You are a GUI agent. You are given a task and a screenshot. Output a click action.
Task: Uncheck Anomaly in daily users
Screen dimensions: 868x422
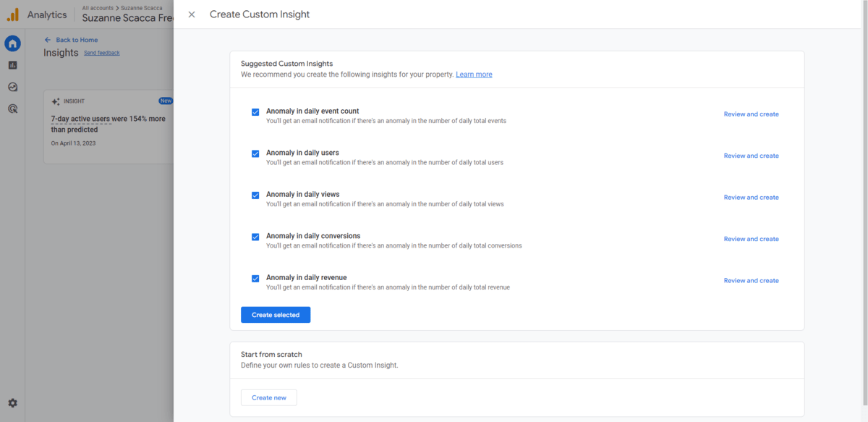pyautogui.click(x=255, y=153)
